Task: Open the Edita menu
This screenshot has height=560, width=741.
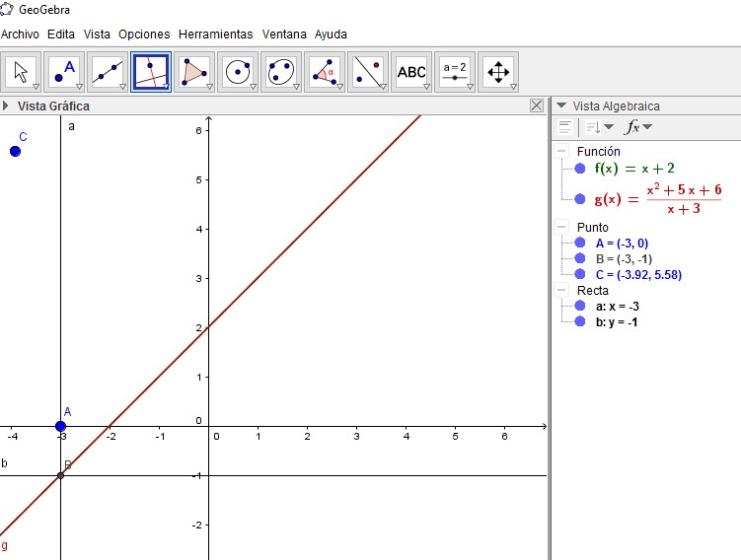Action: pos(61,35)
